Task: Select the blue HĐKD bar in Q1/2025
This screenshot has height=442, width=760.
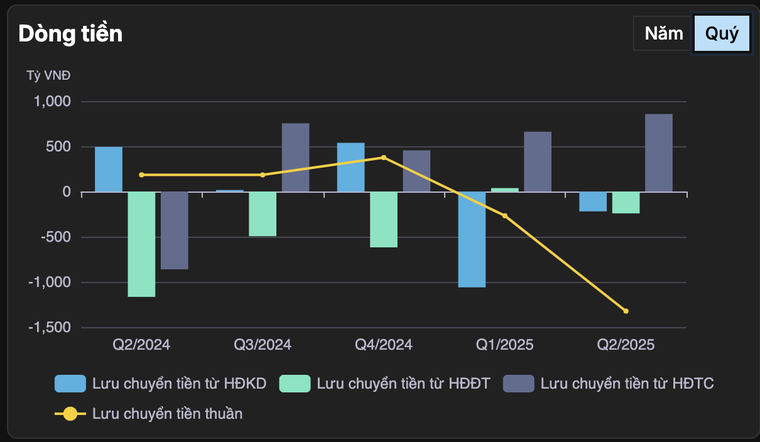Action: 472,239
